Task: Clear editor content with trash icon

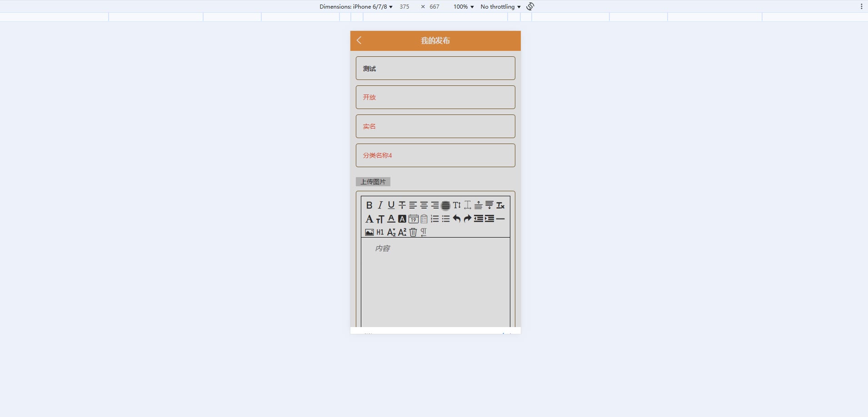Action: point(413,232)
